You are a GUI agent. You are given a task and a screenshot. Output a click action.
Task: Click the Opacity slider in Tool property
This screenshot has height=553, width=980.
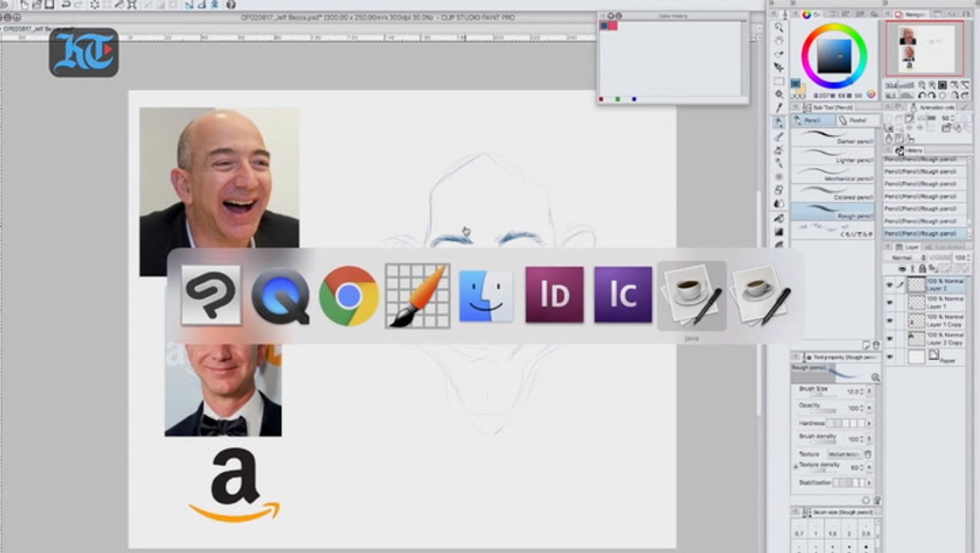(x=823, y=411)
